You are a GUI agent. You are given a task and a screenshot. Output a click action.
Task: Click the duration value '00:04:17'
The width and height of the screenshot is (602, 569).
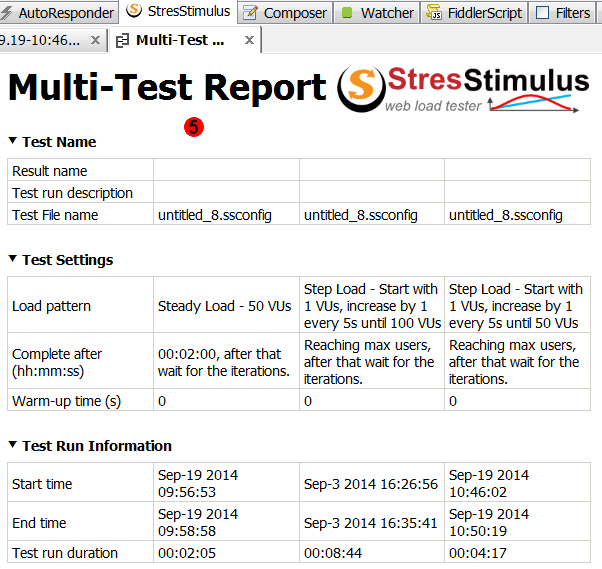[478, 553]
